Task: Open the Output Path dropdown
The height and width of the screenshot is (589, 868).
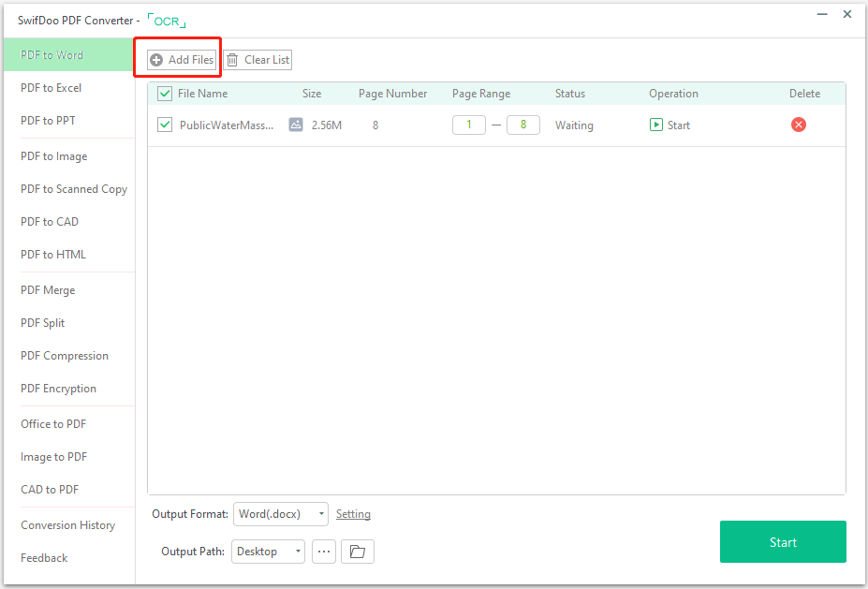Action: coord(268,552)
